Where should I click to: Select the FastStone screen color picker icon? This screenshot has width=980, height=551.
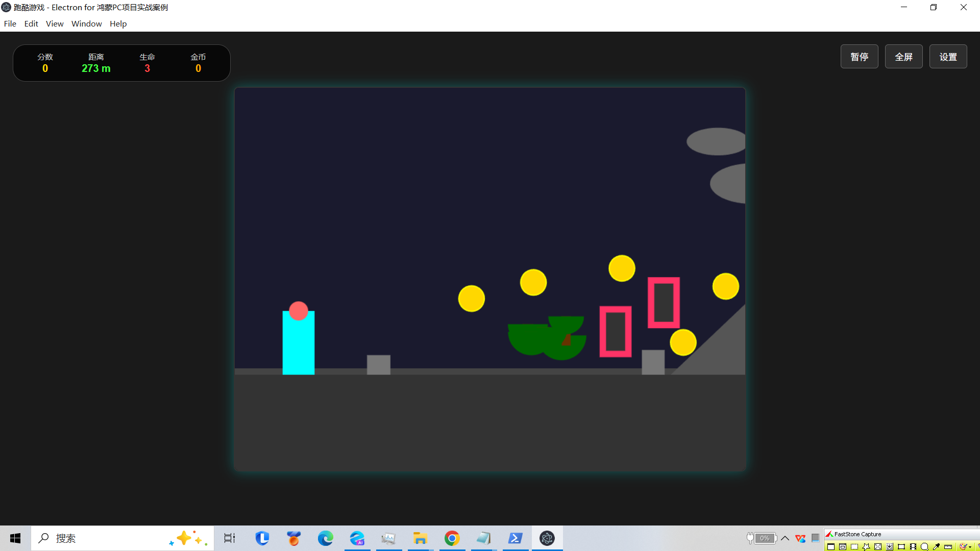point(936,547)
